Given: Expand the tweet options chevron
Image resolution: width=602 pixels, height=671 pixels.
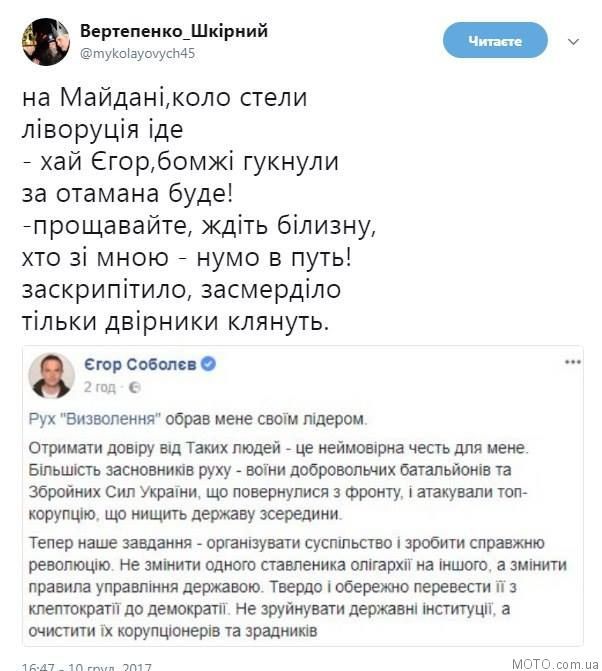Looking at the screenshot, I should [x=573, y=42].
